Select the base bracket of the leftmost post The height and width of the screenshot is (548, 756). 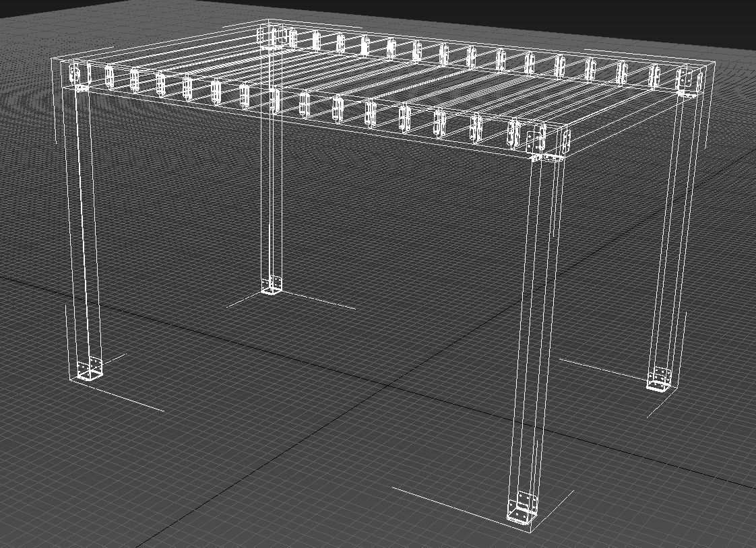pos(90,369)
